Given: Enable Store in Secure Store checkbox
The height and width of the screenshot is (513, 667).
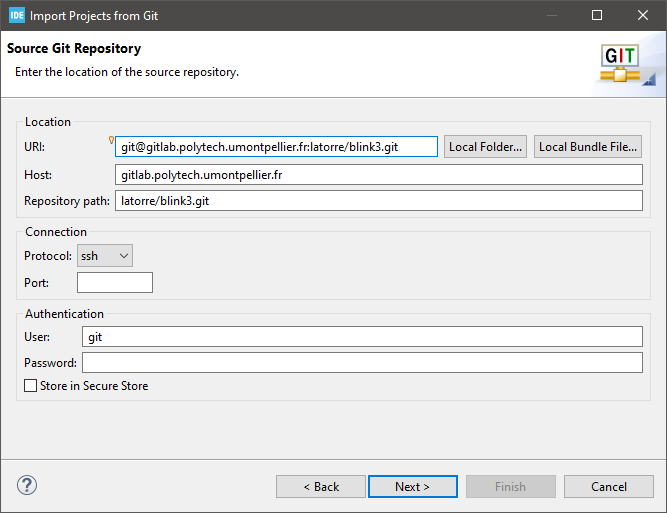Looking at the screenshot, I should click(30, 386).
